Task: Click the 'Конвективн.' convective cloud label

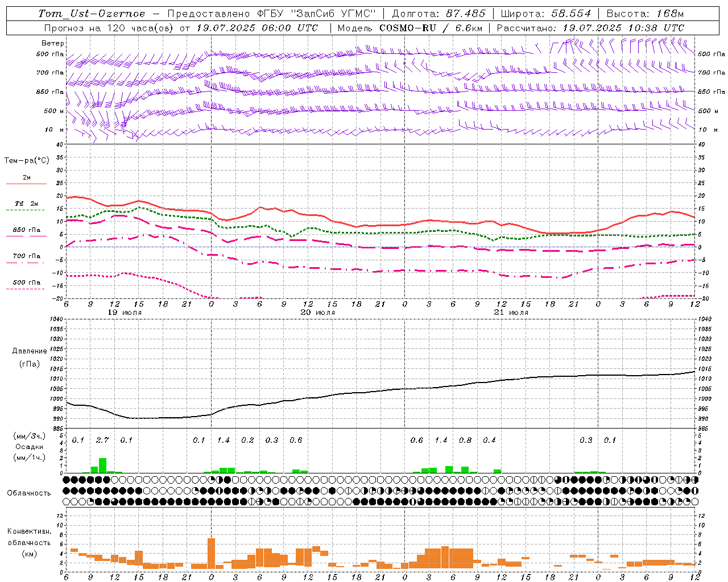Action: 29,531
